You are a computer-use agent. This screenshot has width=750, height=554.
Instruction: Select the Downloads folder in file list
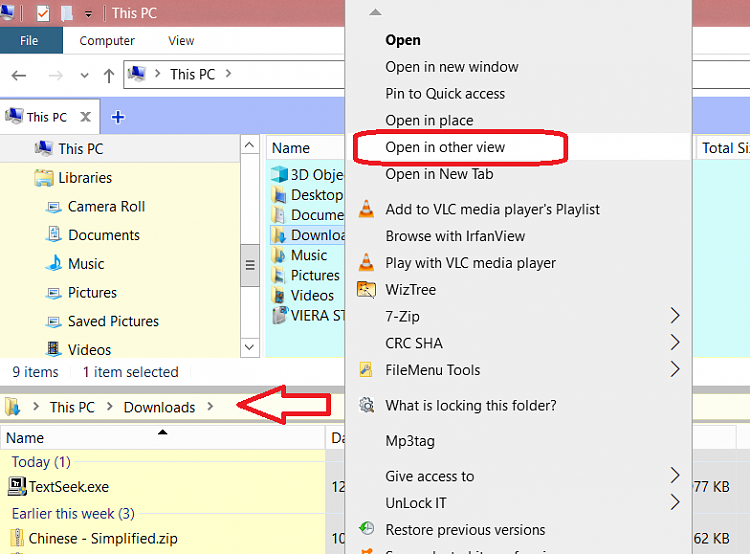click(x=308, y=235)
